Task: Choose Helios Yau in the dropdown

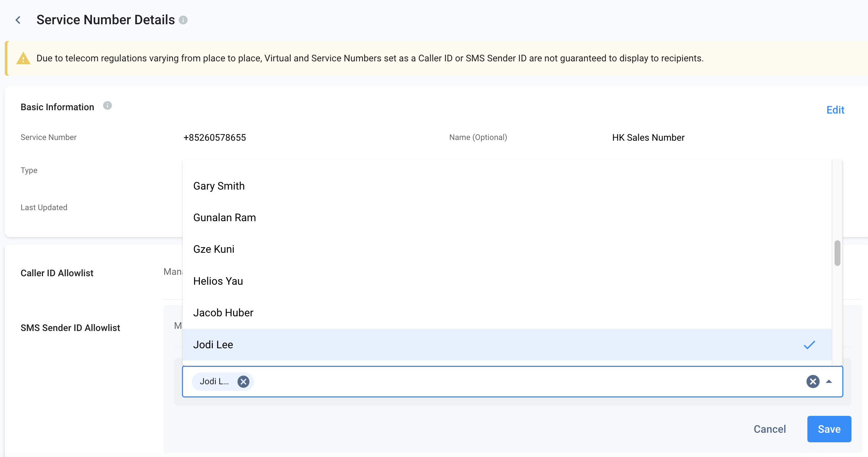Action: tap(507, 281)
